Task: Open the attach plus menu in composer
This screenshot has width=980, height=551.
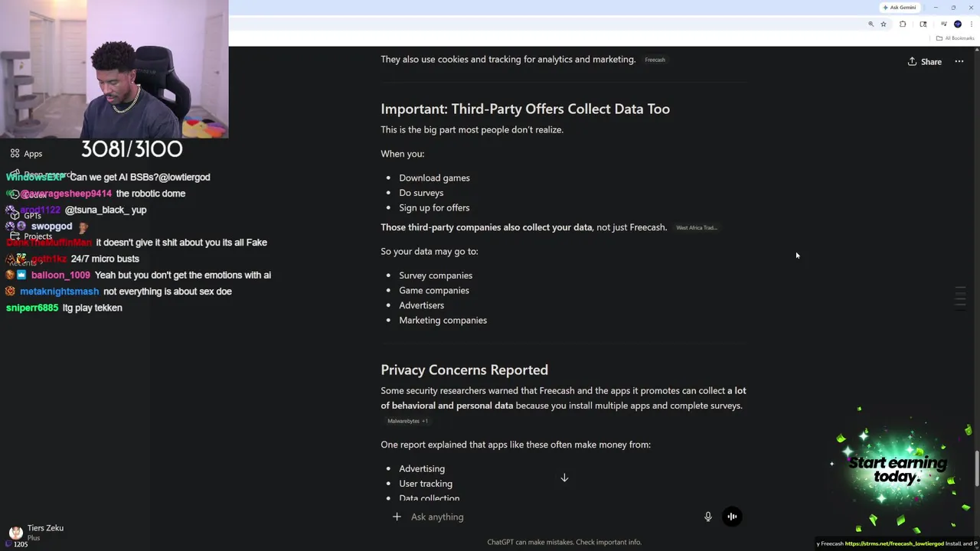Action: 397,517
